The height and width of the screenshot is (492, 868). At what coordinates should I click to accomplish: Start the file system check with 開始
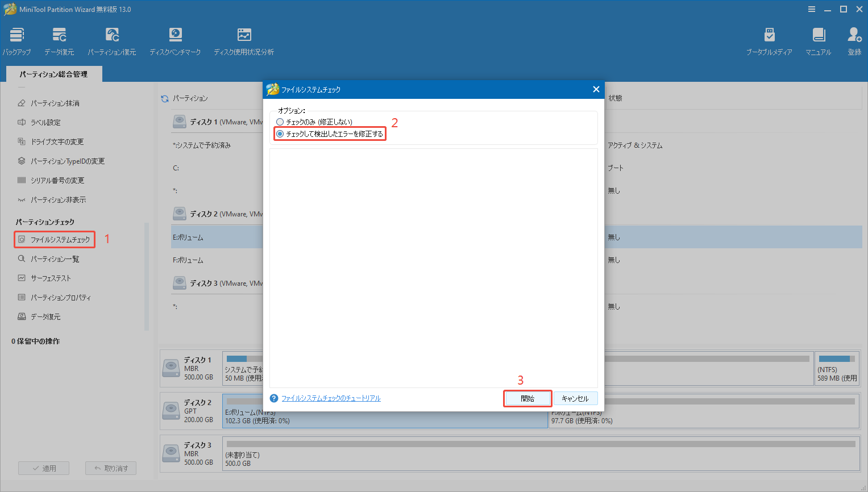[x=527, y=398]
